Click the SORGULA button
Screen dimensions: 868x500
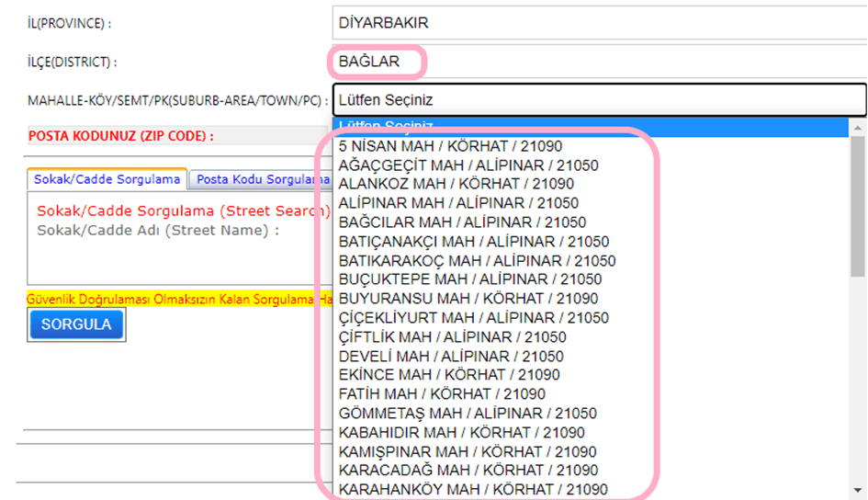[x=76, y=324]
